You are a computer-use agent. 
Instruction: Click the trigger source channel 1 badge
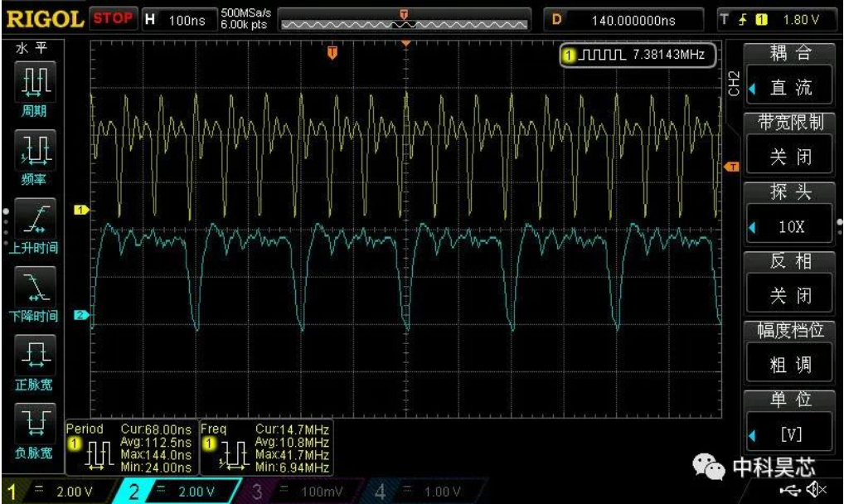pos(761,20)
